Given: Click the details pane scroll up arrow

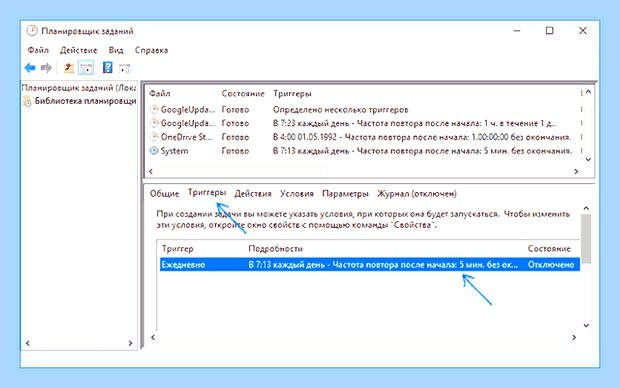Looking at the screenshot, I should coord(586,208).
